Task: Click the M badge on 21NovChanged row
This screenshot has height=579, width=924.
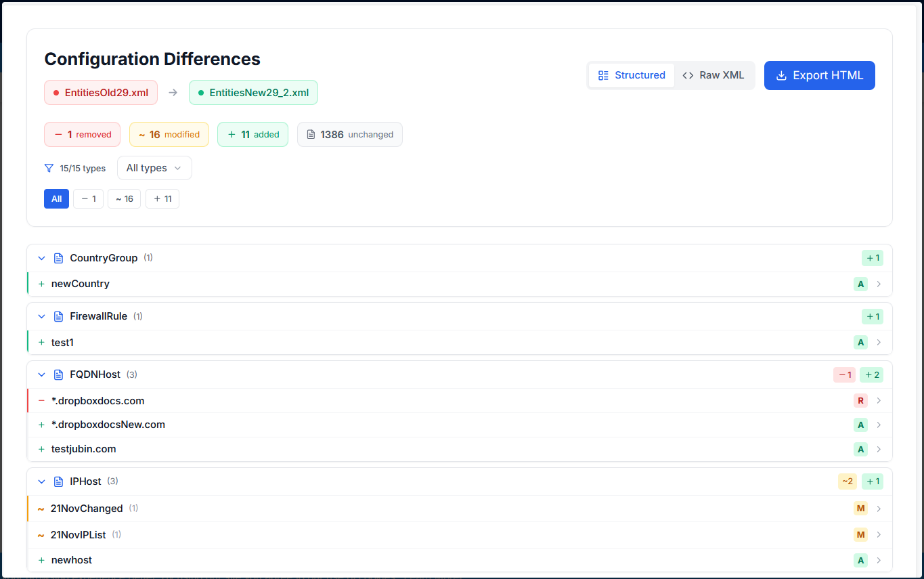Action: tap(860, 509)
